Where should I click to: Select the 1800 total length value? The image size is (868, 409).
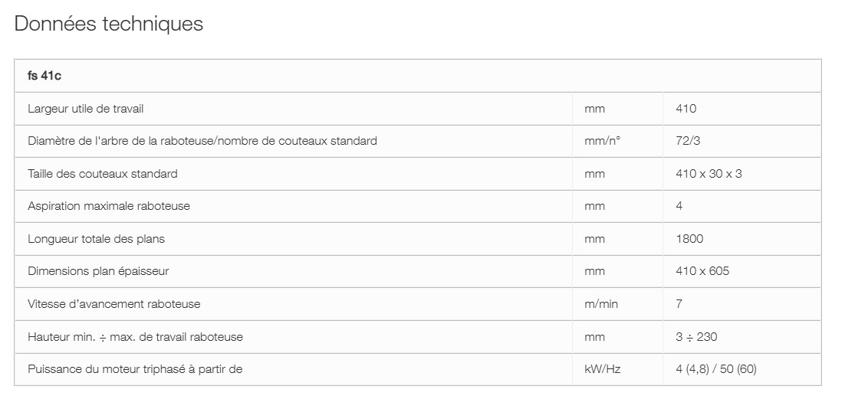(x=689, y=239)
